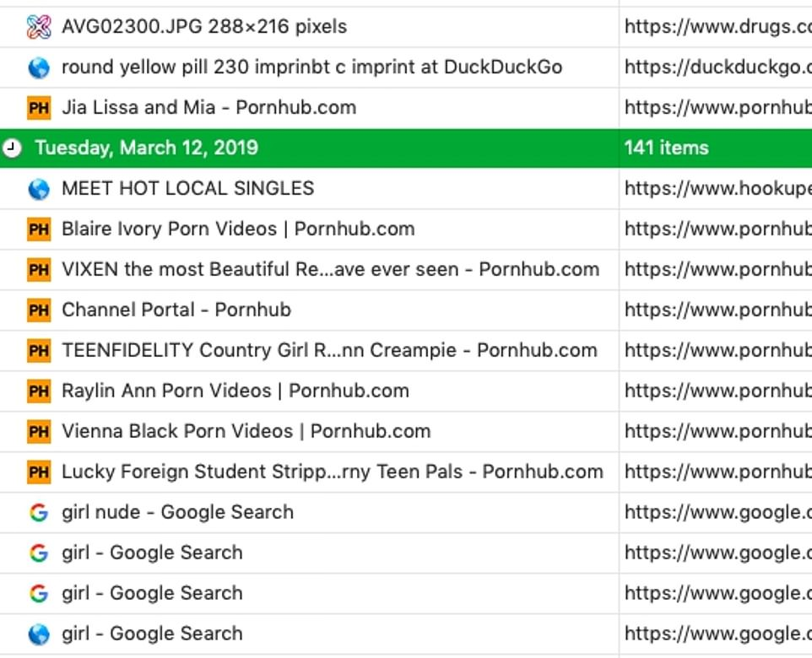812x658 pixels.
Task: Click the globe icon beside round yellow pill search
Action: click(x=39, y=67)
